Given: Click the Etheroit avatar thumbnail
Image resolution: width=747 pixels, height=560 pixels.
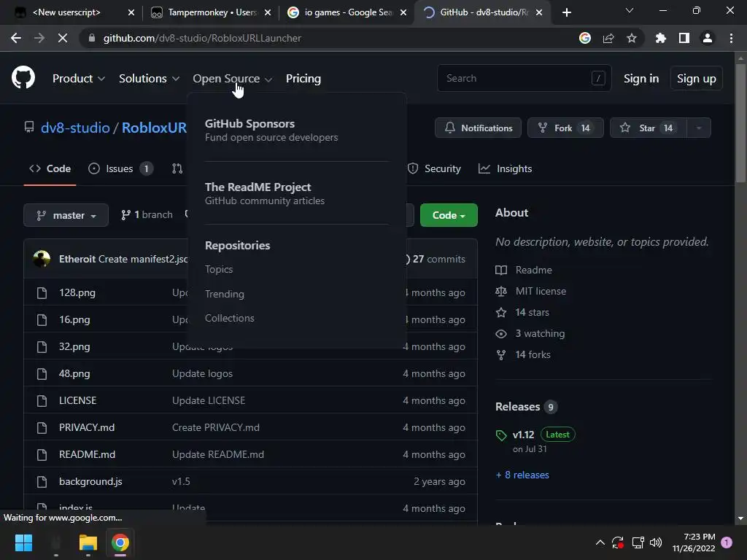Looking at the screenshot, I should click(42, 259).
